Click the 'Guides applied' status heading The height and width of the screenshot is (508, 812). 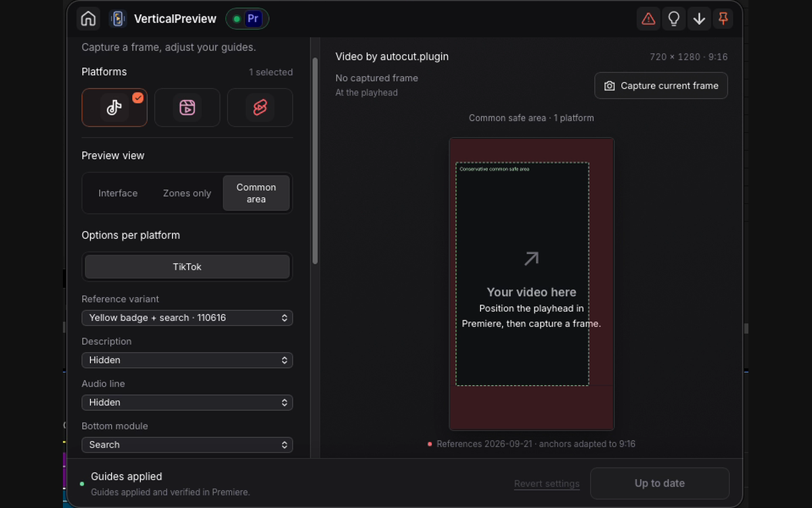[x=127, y=477]
